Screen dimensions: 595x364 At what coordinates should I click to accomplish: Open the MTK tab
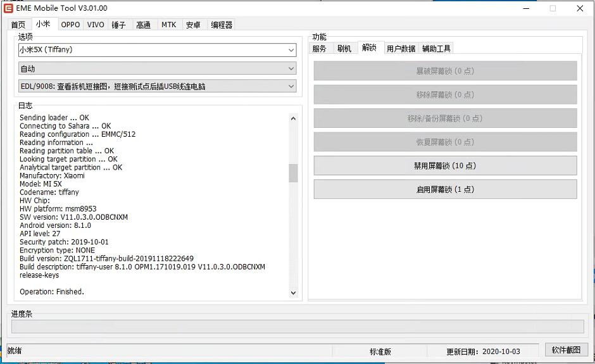[169, 25]
